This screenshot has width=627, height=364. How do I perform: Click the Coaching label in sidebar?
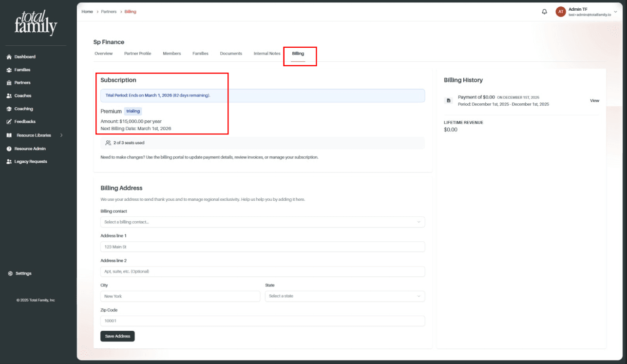click(x=24, y=109)
